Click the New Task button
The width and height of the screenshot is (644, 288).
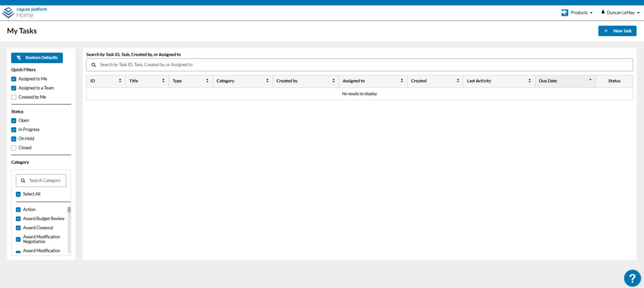[x=617, y=31]
